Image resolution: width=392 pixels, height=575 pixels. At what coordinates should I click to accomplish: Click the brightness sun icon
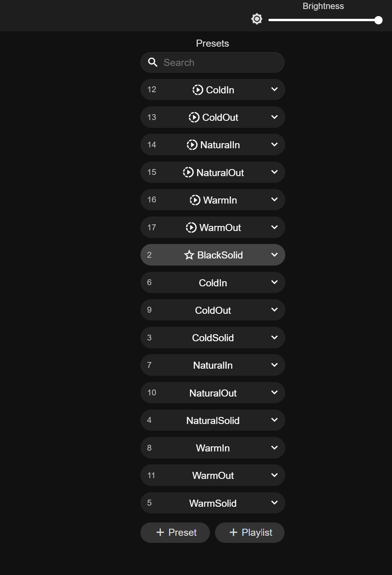tap(257, 19)
